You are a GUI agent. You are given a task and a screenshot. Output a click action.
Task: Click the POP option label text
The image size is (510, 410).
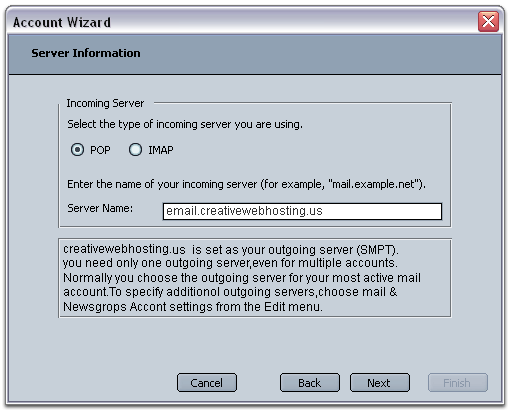100,150
